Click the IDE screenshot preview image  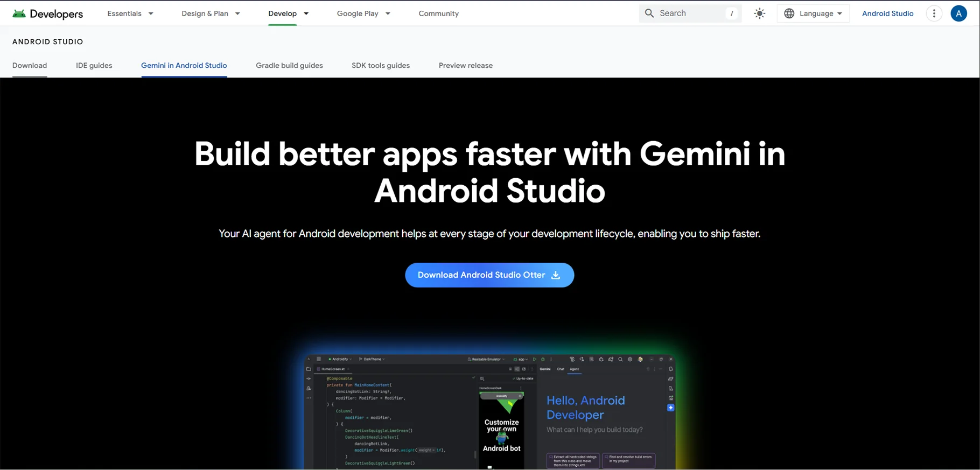click(x=489, y=412)
